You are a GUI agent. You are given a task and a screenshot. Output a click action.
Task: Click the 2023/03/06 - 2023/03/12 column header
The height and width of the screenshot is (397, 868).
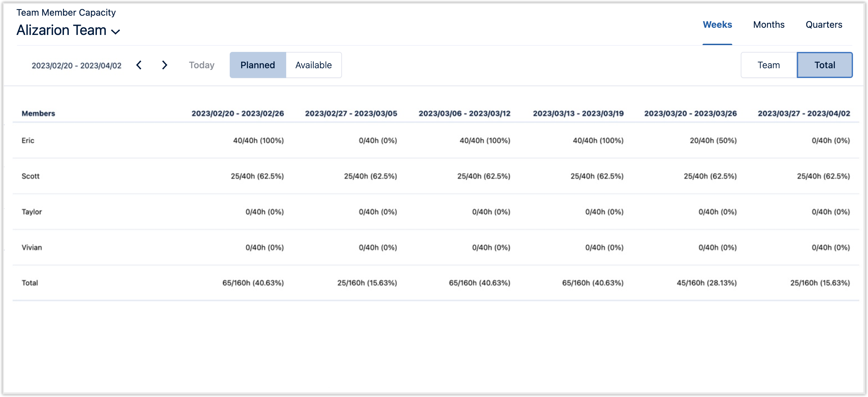[x=464, y=114]
